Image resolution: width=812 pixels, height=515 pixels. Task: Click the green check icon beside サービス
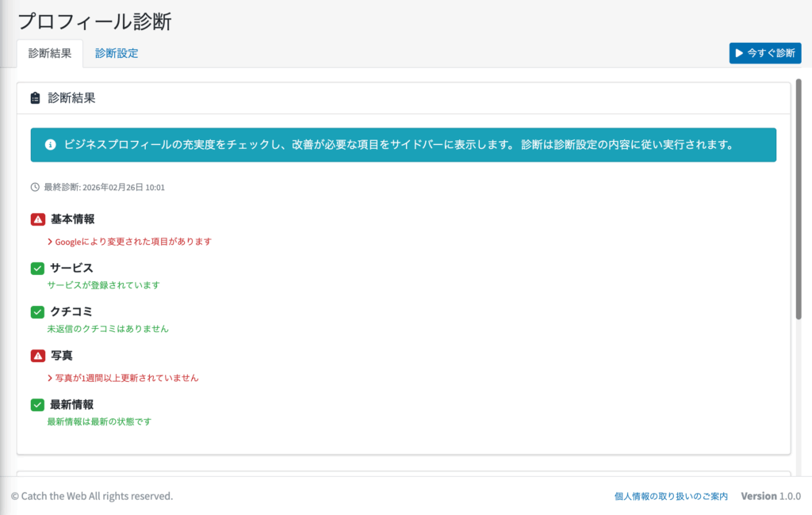(37, 269)
